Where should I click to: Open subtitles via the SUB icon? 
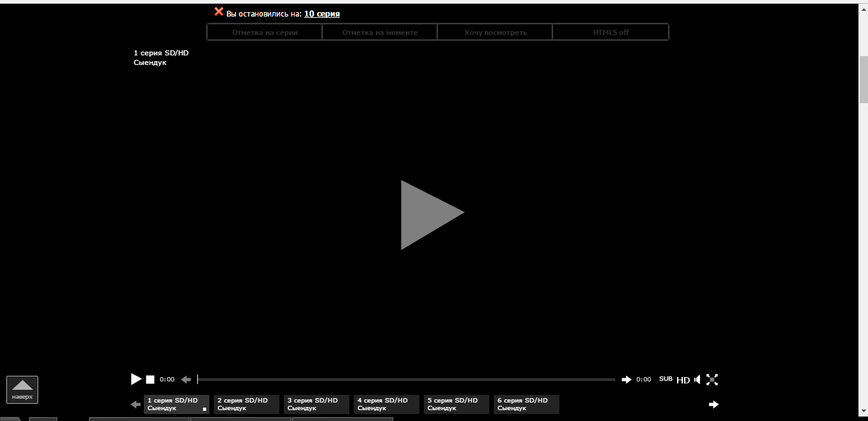666,379
